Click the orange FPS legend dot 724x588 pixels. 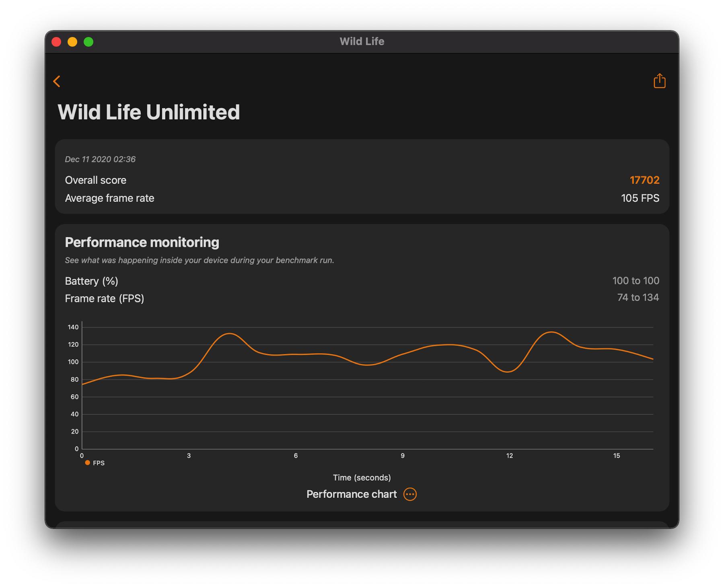87,463
